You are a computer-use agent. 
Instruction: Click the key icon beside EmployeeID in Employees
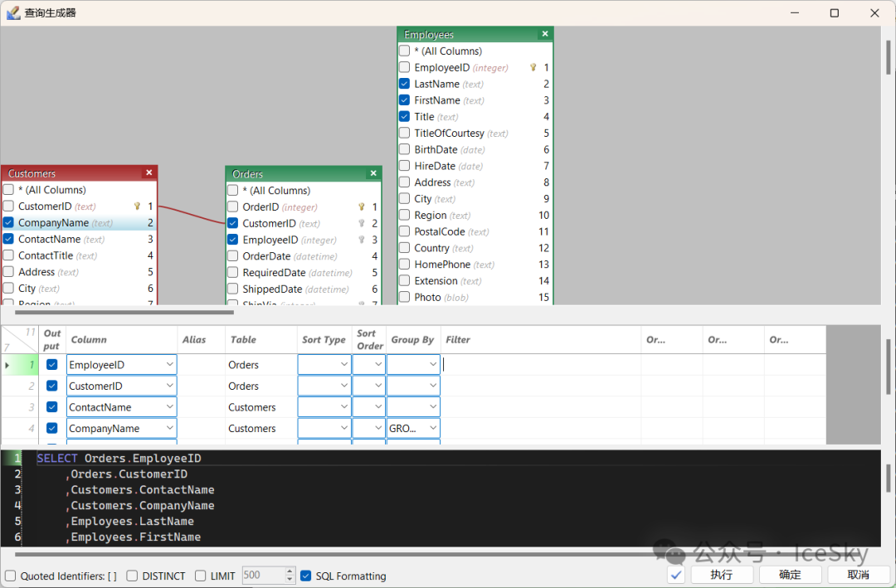tap(533, 68)
